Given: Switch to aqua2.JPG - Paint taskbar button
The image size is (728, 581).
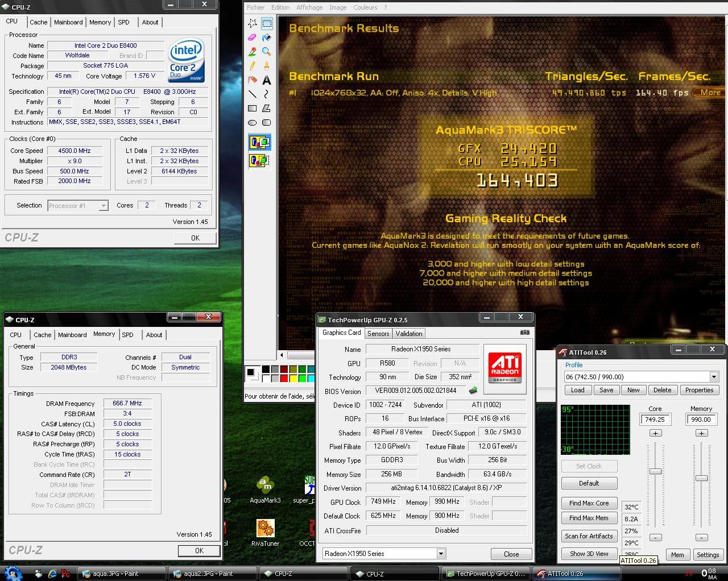Looking at the screenshot, I should click(x=213, y=574).
